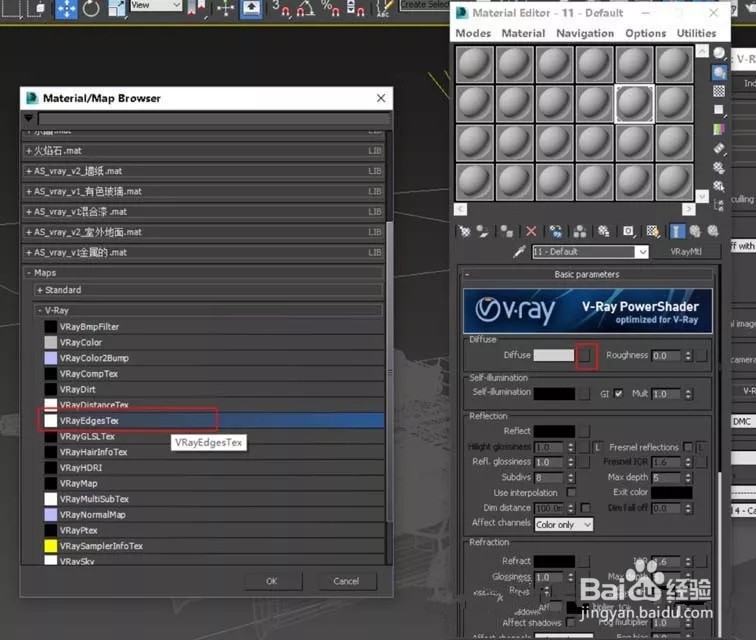
Task: Click the Reflect map slot button
Action: pyautogui.click(x=584, y=431)
